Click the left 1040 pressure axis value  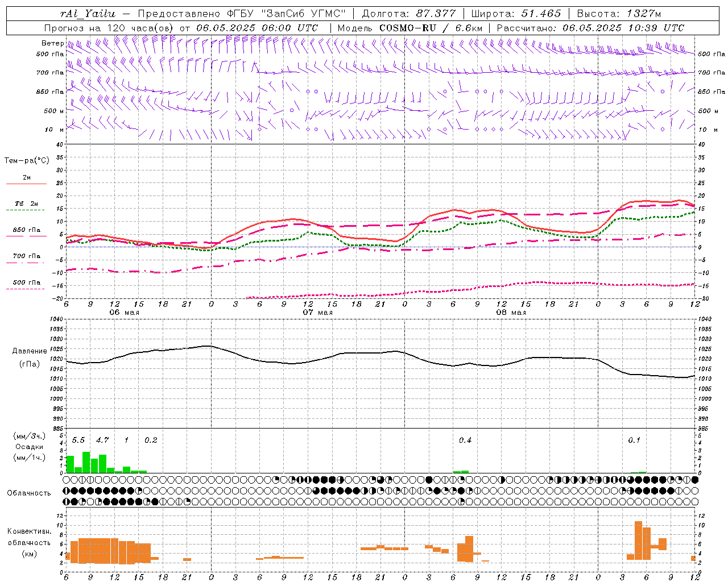tap(57, 319)
